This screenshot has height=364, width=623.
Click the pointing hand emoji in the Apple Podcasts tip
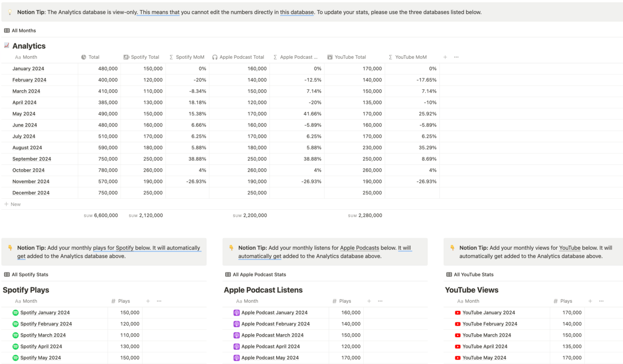coord(231,248)
